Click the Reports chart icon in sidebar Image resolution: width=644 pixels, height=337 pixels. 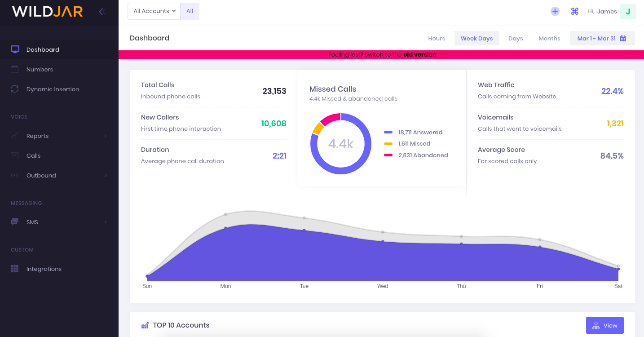(x=15, y=136)
